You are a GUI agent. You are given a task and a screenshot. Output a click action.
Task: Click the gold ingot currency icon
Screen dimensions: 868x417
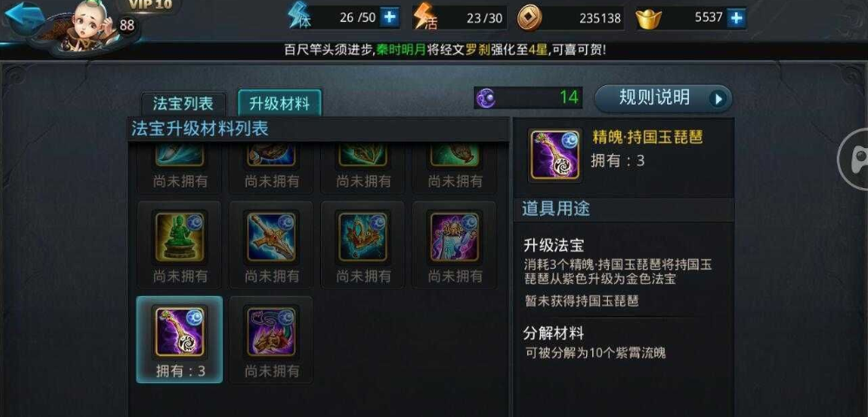649,19
